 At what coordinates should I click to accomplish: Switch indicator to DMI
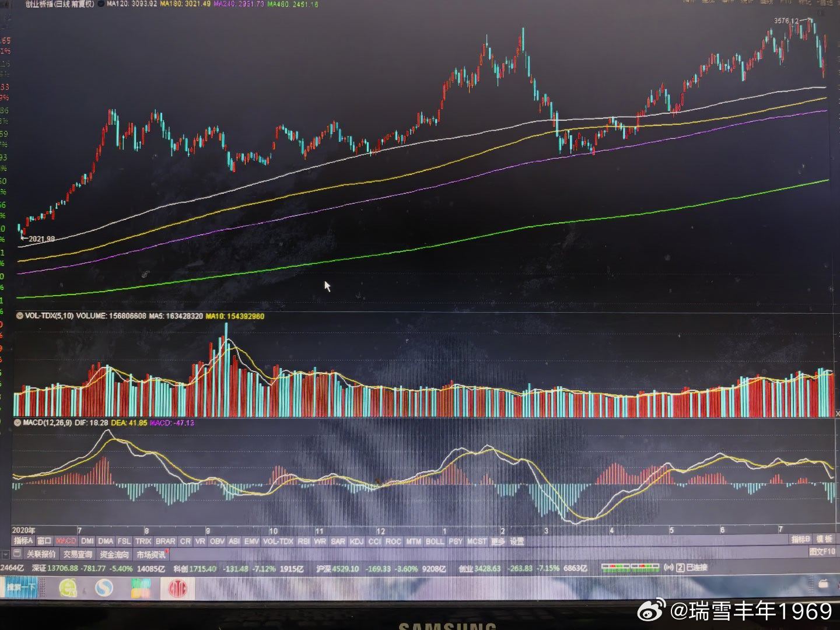87,541
